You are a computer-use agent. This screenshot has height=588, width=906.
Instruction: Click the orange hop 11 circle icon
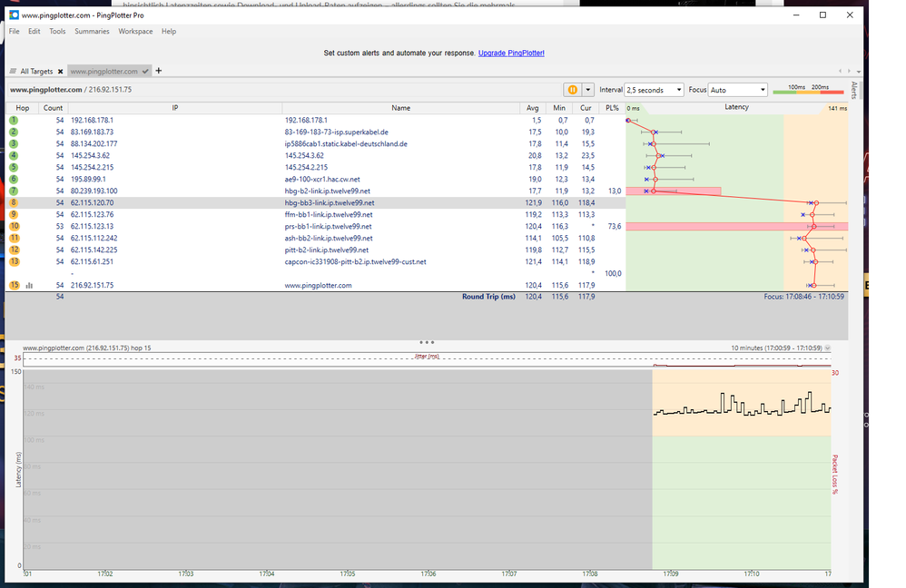click(x=14, y=238)
